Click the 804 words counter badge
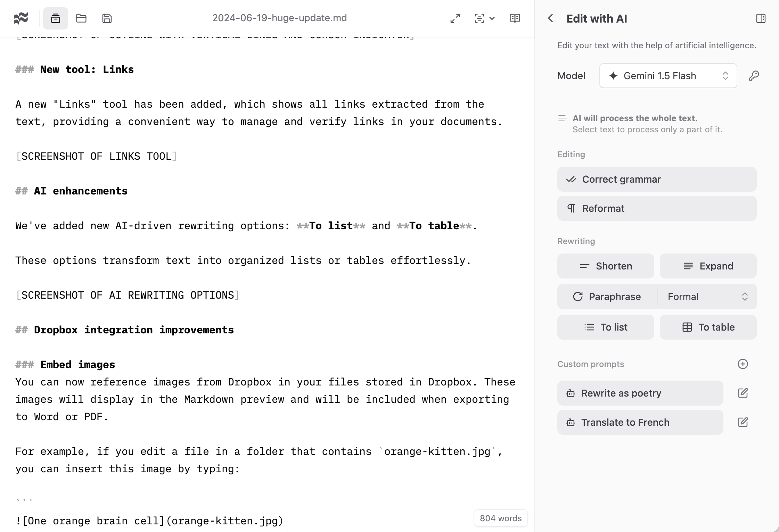Image resolution: width=779 pixels, height=532 pixels. [x=500, y=518]
